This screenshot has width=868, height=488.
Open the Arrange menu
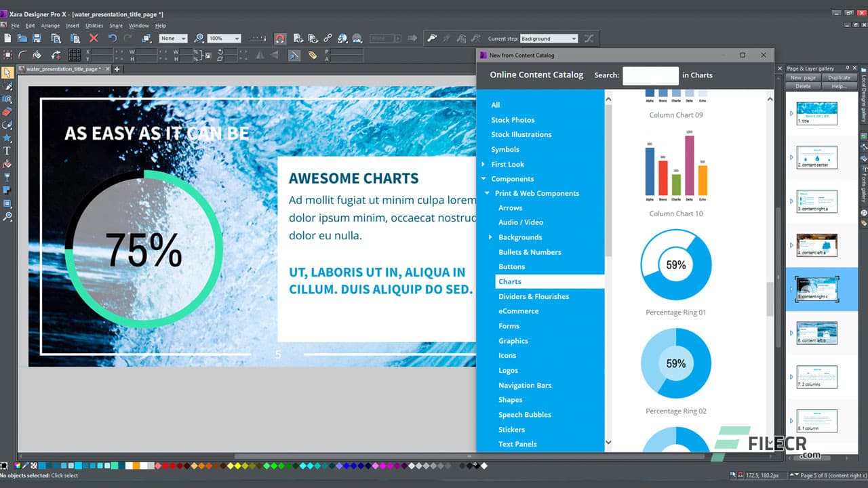tap(49, 25)
